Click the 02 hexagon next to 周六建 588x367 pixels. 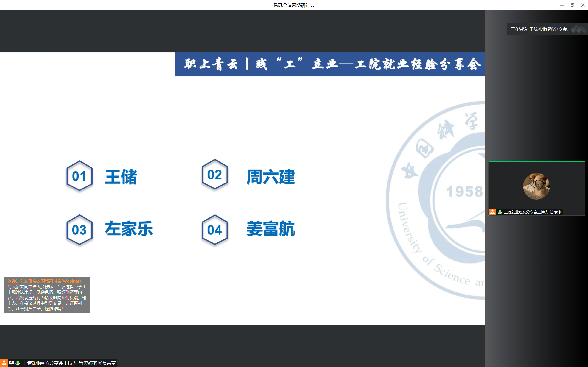(x=215, y=175)
